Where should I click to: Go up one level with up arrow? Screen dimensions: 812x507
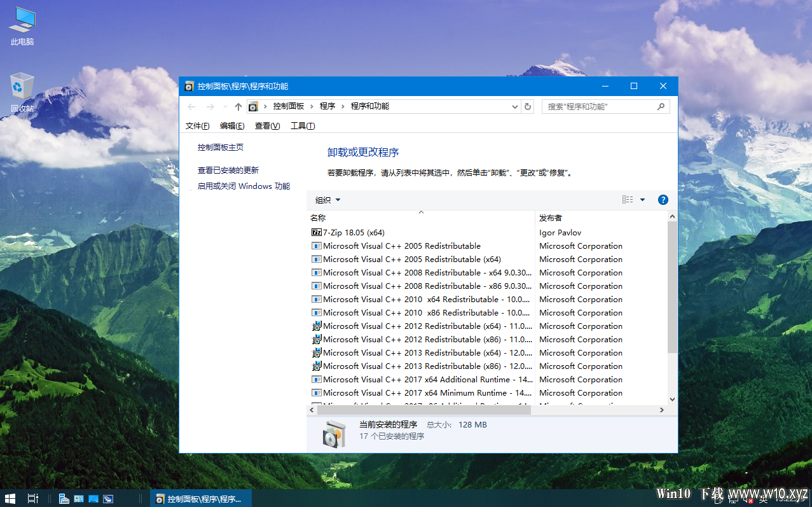coord(238,107)
